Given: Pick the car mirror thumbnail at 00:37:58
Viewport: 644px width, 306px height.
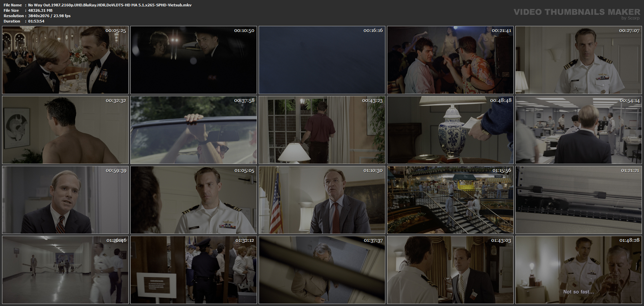Looking at the screenshot, I should tap(194, 130).
